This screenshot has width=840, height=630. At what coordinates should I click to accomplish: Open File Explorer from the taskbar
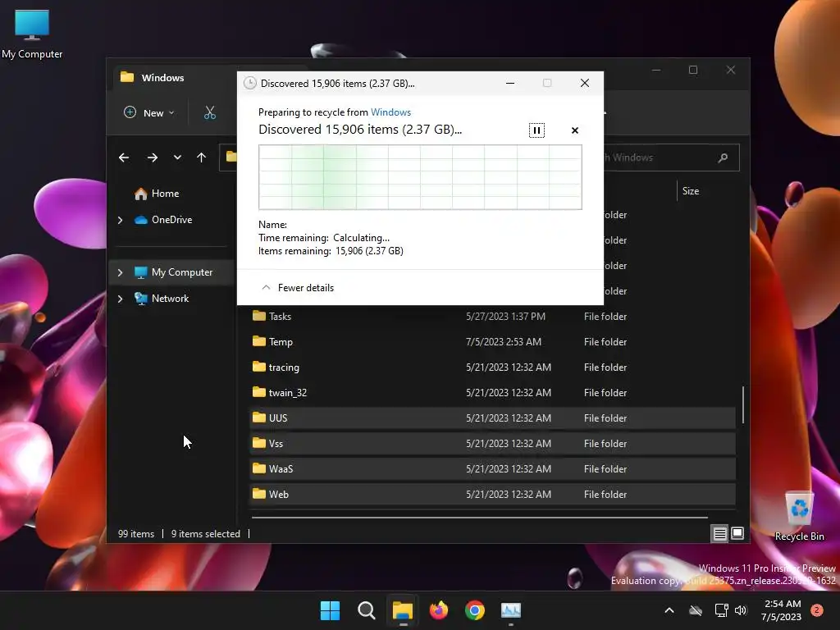pyautogui.click(x=402, y=610)
